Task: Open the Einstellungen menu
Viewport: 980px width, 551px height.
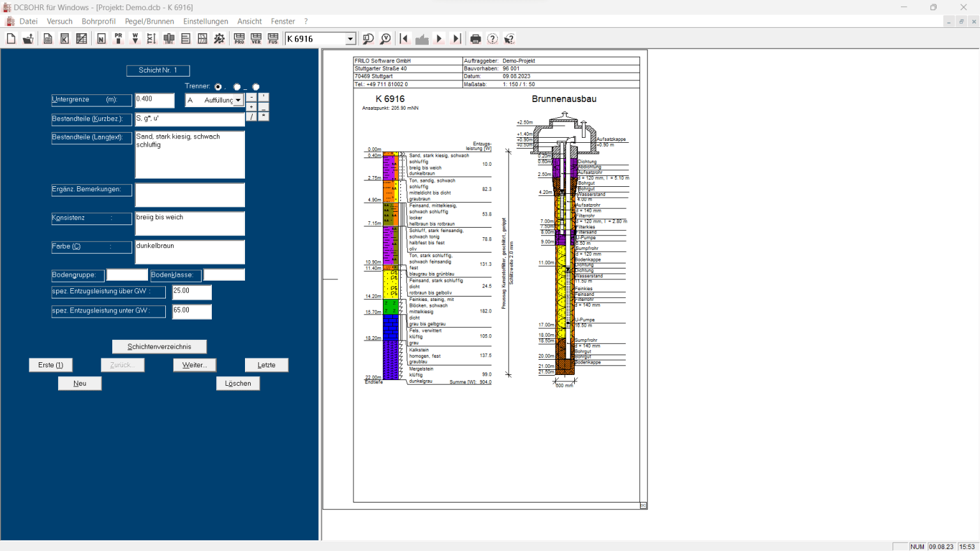Action: [205, 22]
